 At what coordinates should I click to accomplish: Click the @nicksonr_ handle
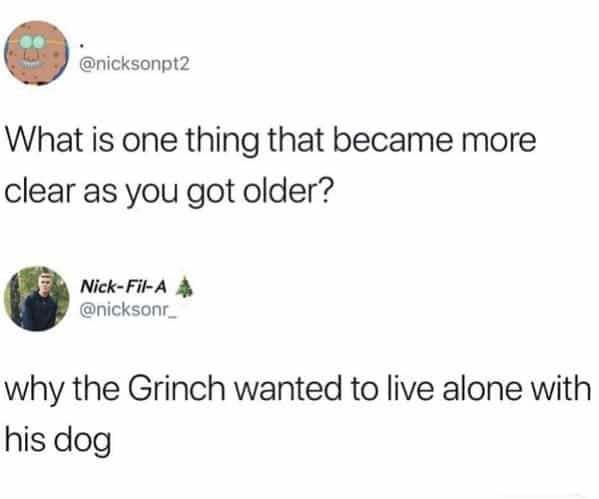129,310
